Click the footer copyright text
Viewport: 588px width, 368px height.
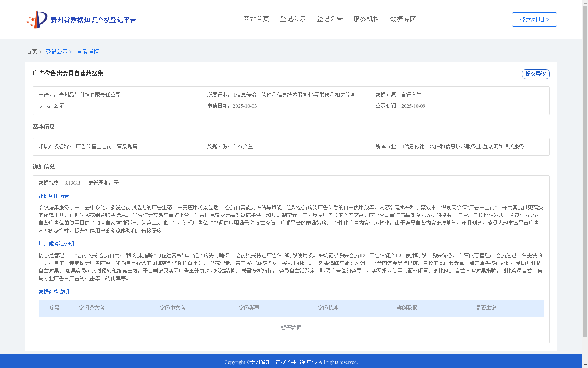(291, 362)
